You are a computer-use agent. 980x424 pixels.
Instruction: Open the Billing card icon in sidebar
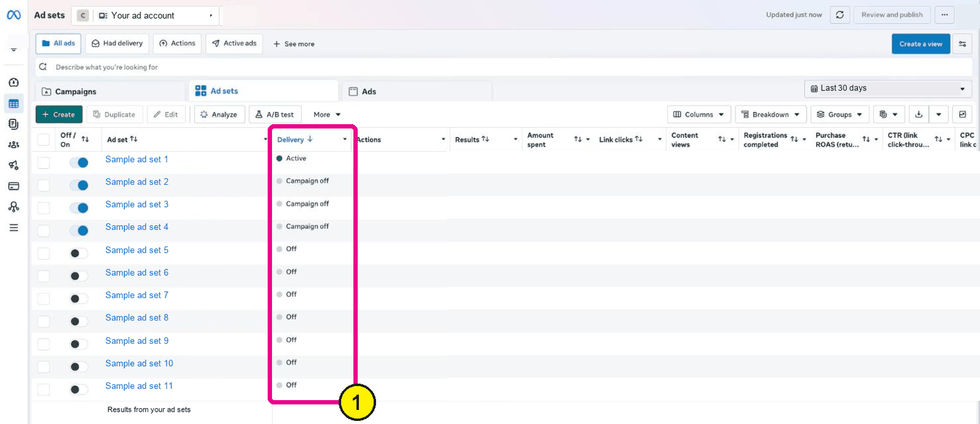coord(13,186)
